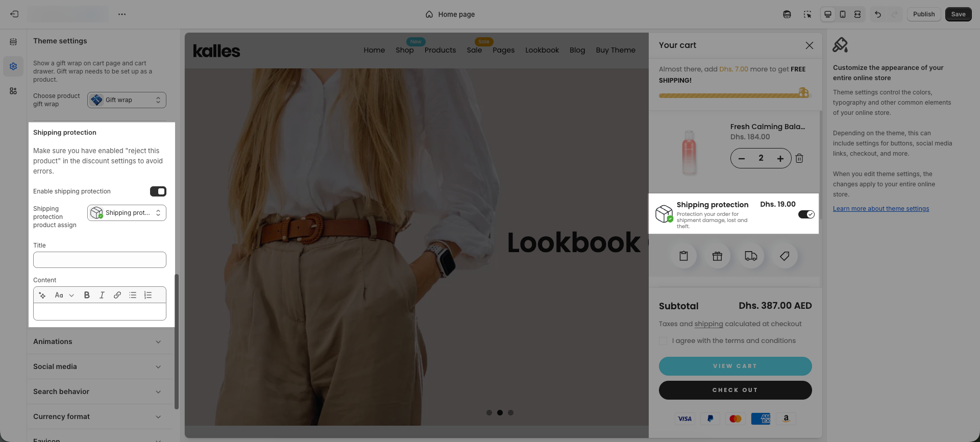This screenshot has height=442, width=980.
Task: Click the Publish button
Action: click(923, 14)
